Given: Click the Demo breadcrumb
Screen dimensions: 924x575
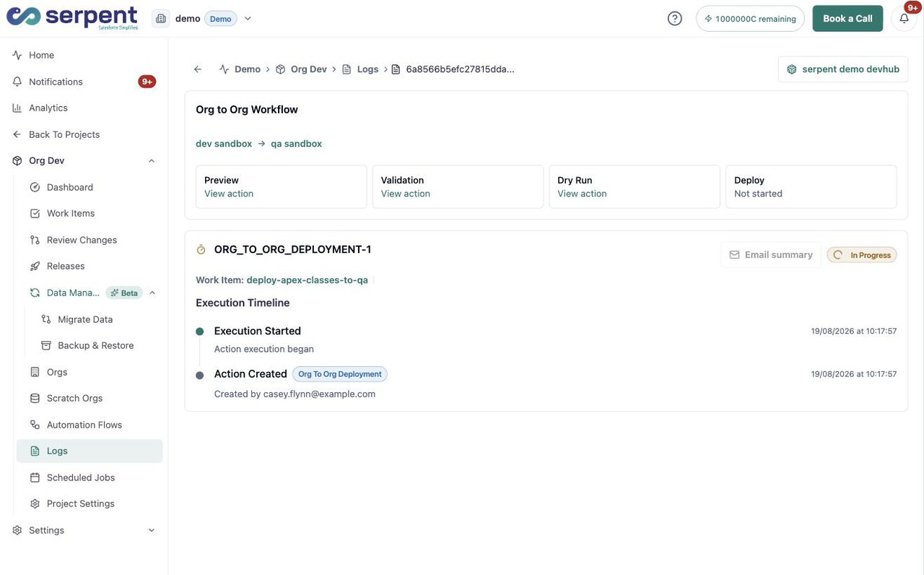Looking at the screenshot, I should tap(240, 69).
